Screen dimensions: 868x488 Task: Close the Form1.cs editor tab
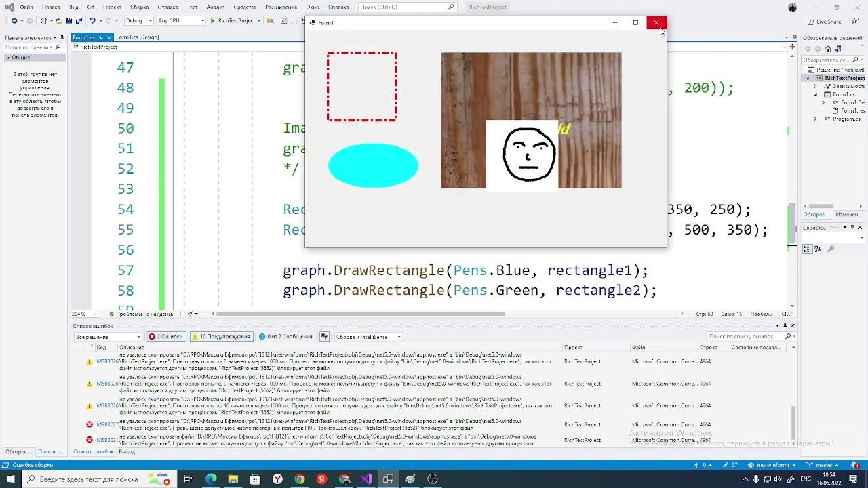tap(108, 37)
